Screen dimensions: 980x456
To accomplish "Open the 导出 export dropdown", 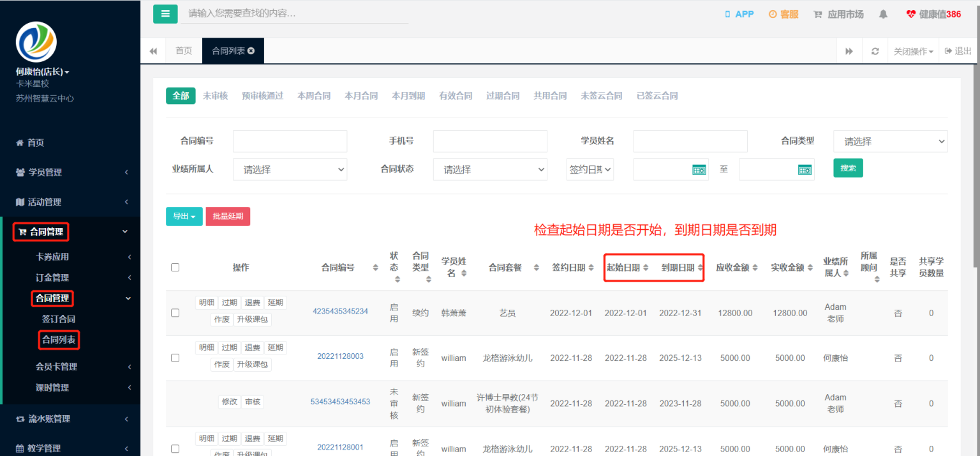I will (184, 217).
